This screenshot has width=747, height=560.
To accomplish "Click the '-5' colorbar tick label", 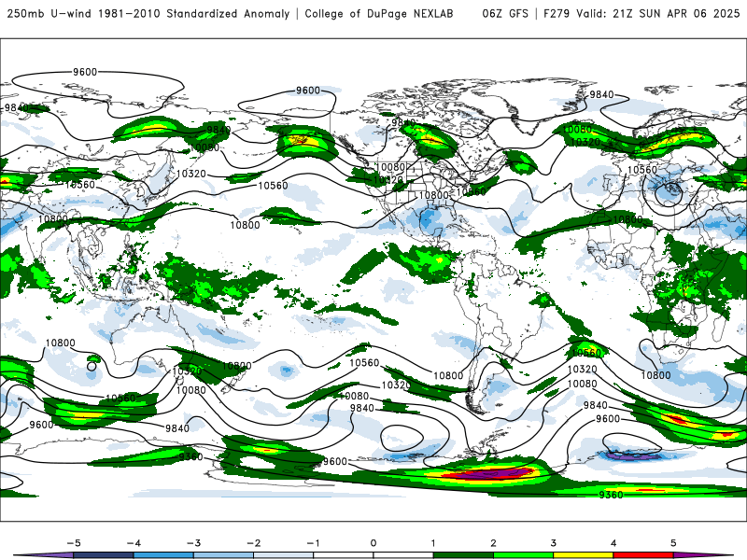I will pyautogui.click(x=74, y=543).
